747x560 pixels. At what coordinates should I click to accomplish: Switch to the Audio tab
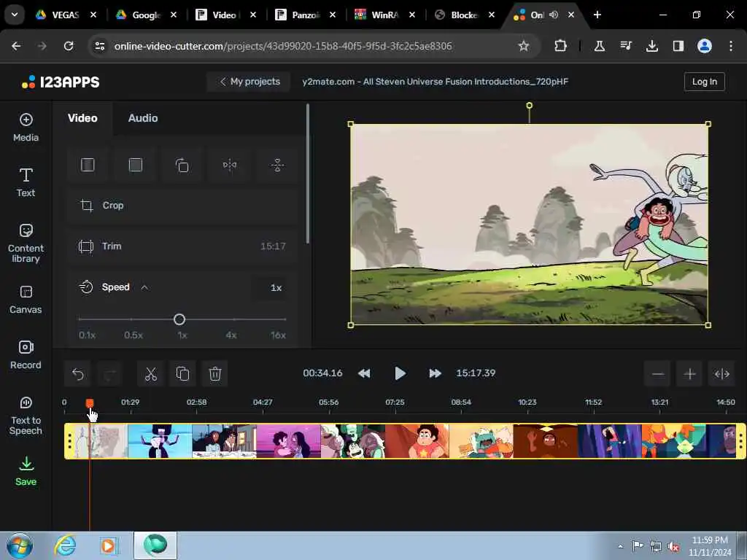point(143,118)
